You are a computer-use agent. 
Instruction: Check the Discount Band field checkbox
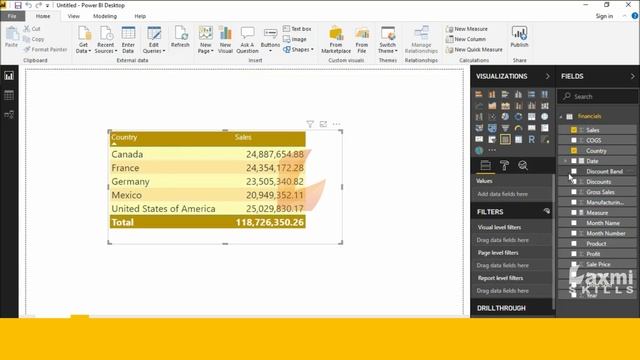[x=574, y=171]
